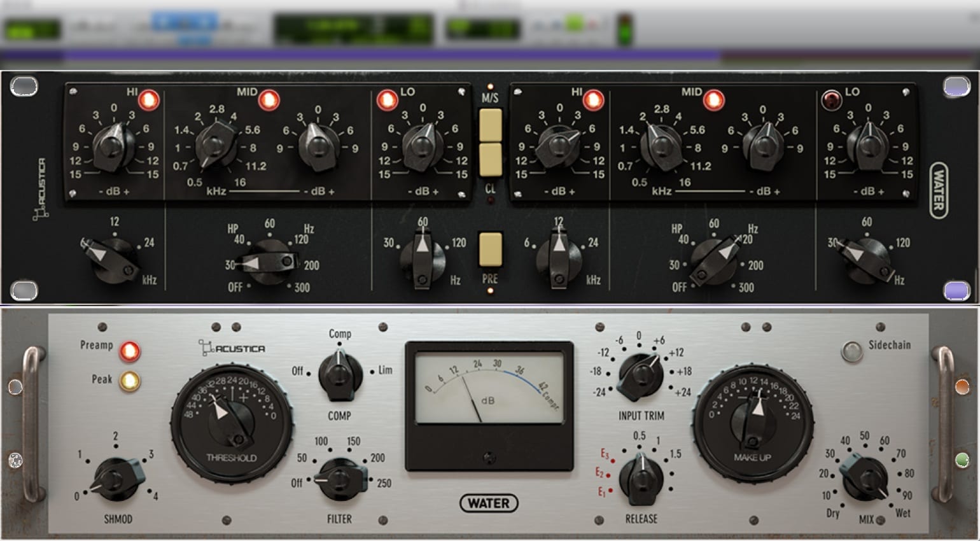This screenshot has height=541, width=980.
Task: Click the left MID gain dB knob
Action: (x=318, y=146)
